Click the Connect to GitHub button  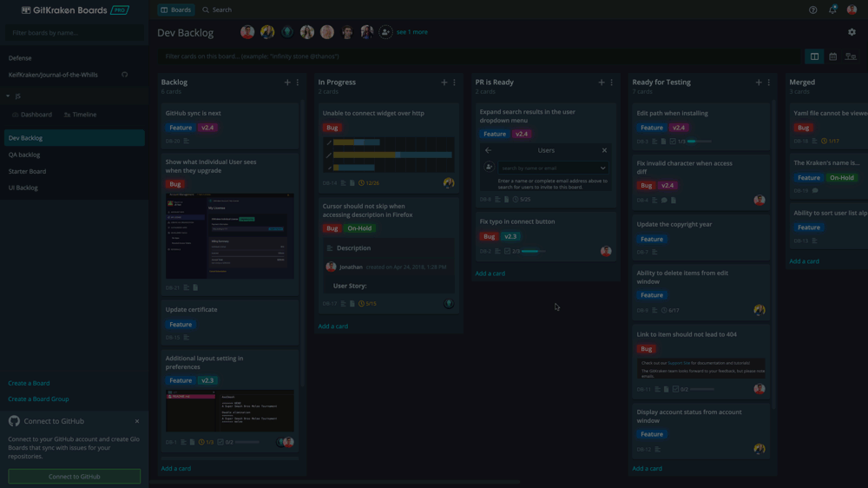coord(74,477)
